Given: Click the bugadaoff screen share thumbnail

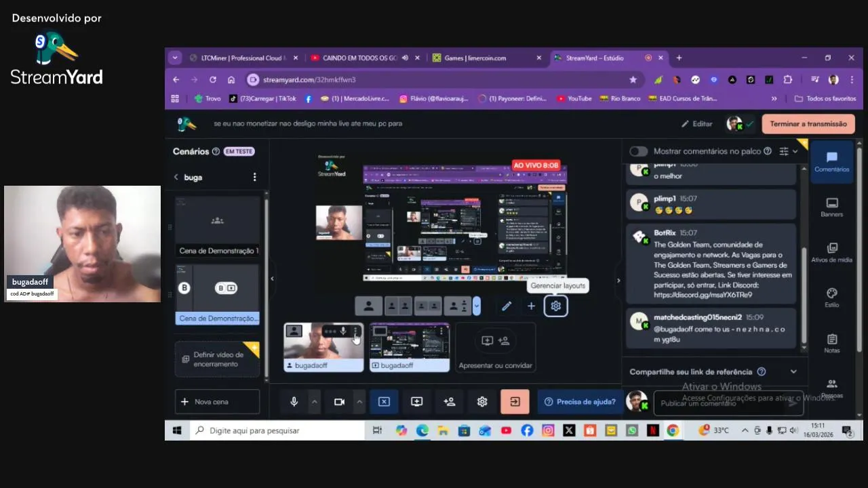Looking at the screenshot, I should pyautogui.click(x=409, y=347).
